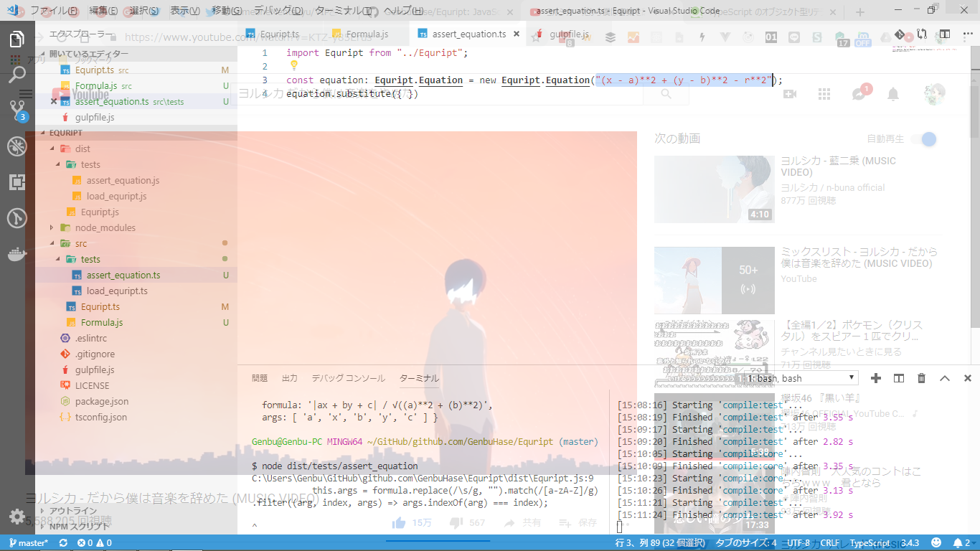Kill terminal using the trash icon
The height and width of the screenshot is (551, 980).
click(x=922, y=378)
